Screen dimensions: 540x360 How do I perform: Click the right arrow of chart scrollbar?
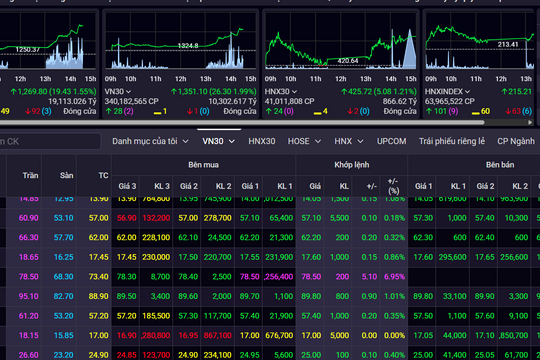coord(530,122)
